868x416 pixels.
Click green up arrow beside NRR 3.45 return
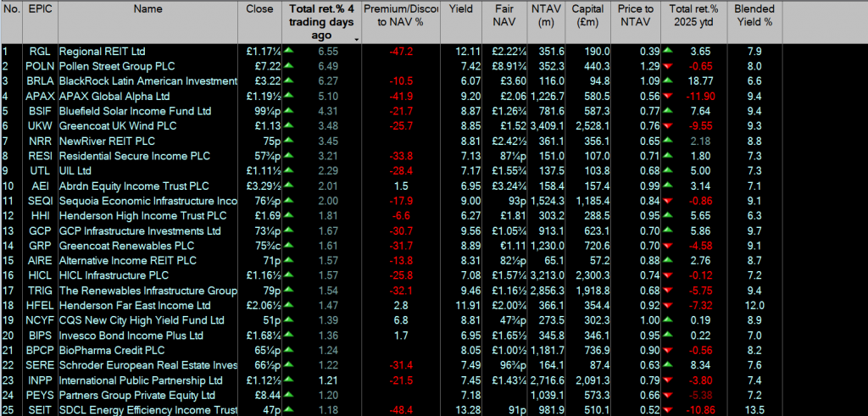tap(288, 141)
